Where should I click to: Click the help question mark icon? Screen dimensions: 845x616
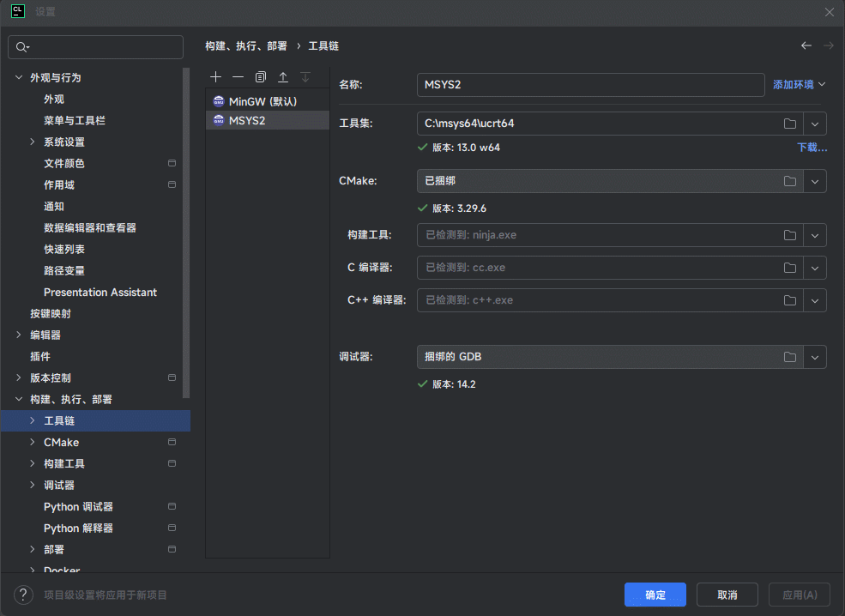coord(23,595)
